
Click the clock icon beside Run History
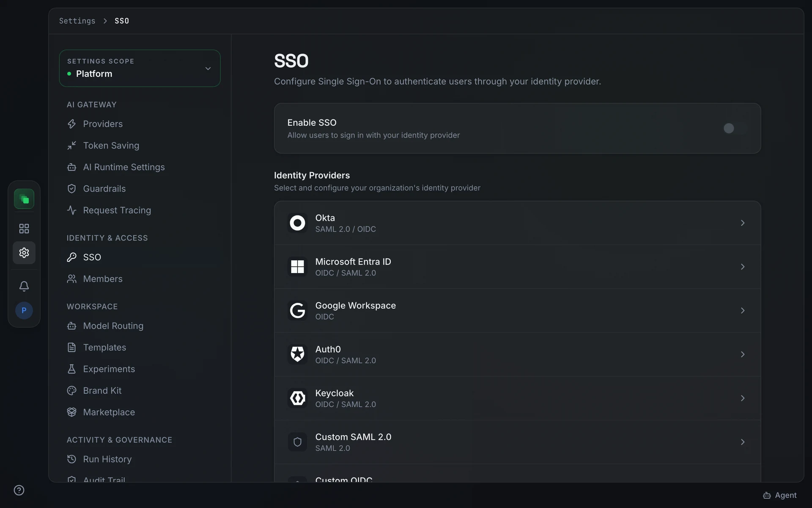[72, 459]
